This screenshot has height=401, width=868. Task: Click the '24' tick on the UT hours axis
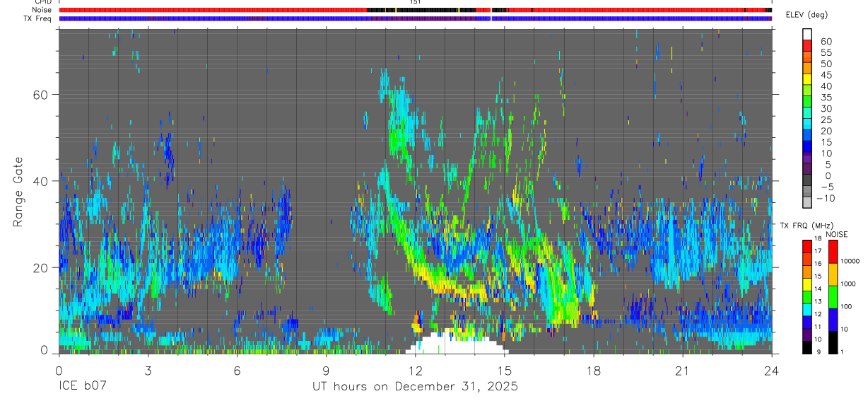(x=771, y=371)
